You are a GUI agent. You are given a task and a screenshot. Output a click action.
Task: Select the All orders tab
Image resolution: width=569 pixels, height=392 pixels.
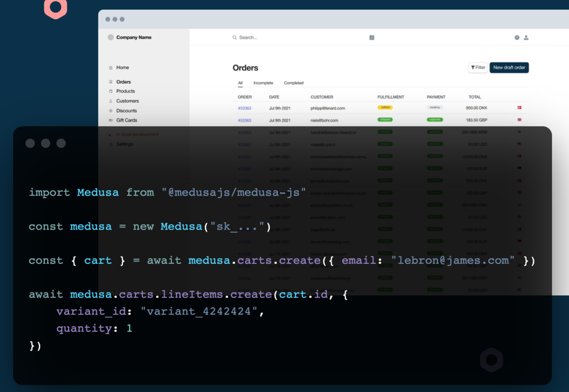pyautogui.click(x=240, y=83)
